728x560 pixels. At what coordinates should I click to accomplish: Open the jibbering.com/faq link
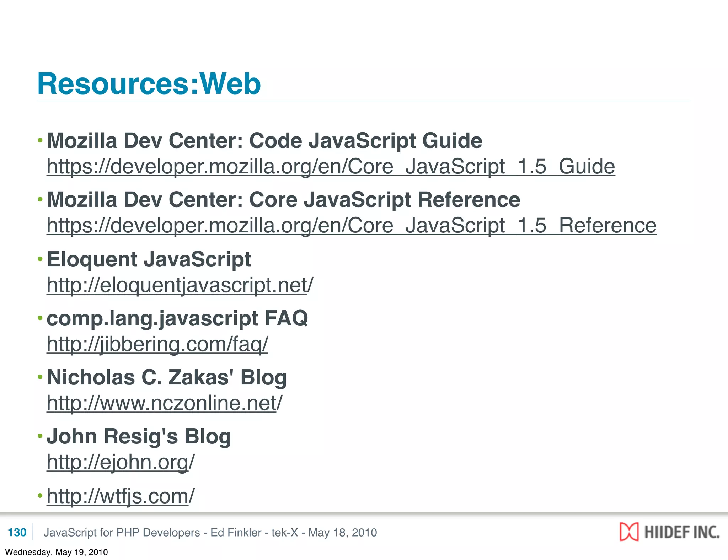(x=157, y=344)
